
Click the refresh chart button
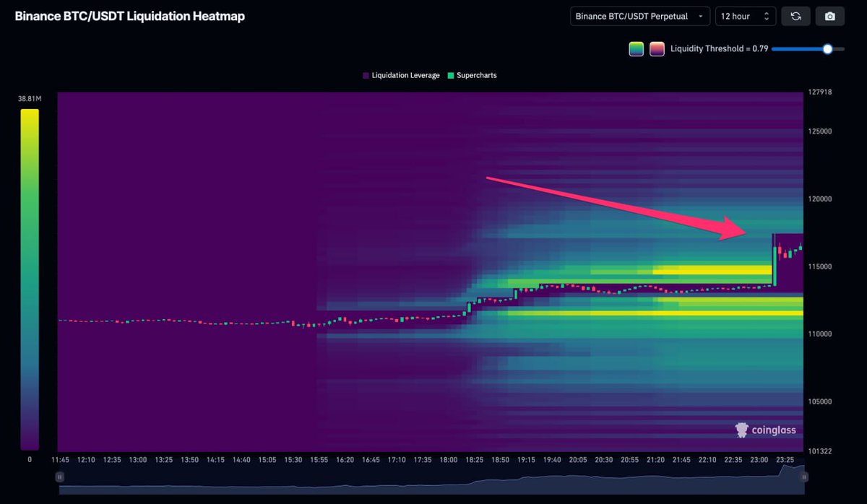(x=795, y=16)
